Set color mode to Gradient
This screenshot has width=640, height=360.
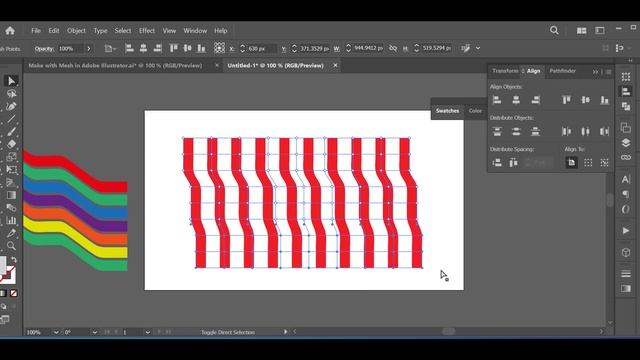tap(3, 293)
